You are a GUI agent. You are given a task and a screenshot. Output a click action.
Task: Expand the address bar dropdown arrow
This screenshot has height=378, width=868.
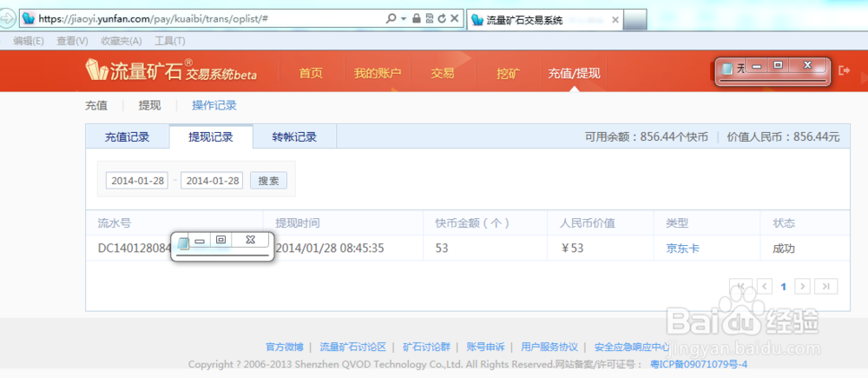tap(404, 19)
